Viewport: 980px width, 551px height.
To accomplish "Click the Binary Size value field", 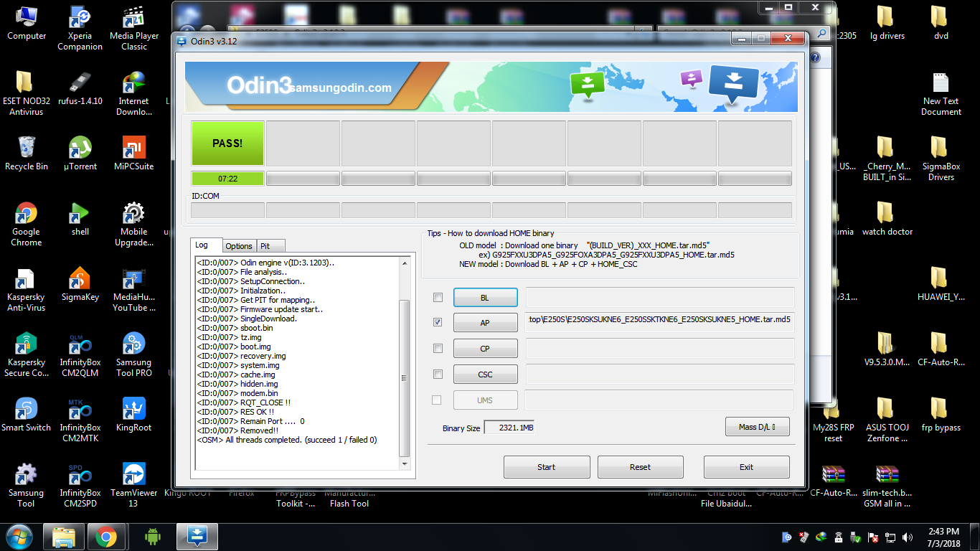I will point(509,428).
